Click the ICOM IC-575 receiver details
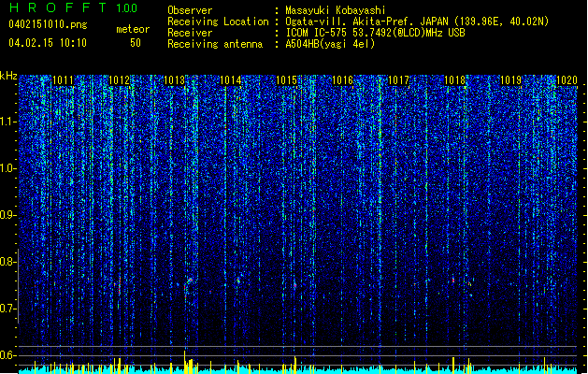 point(375,33)
